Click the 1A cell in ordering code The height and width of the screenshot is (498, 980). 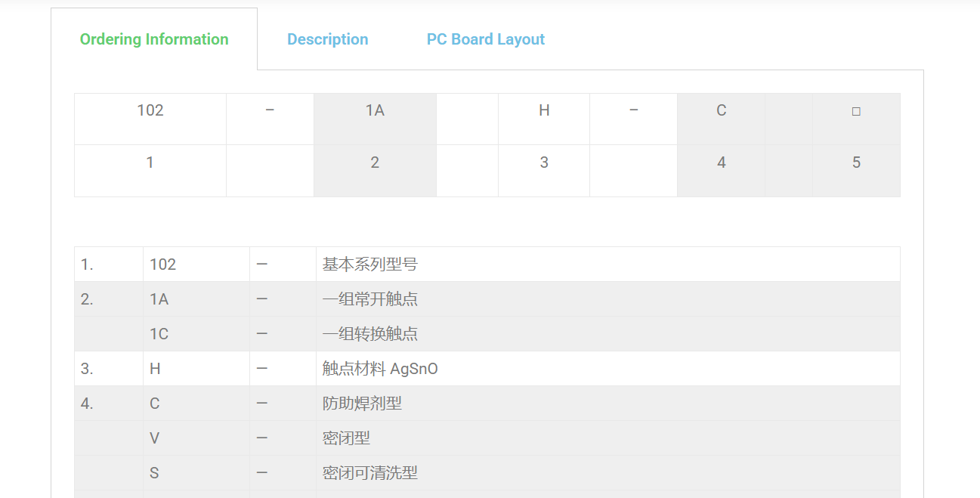(375, 111)
